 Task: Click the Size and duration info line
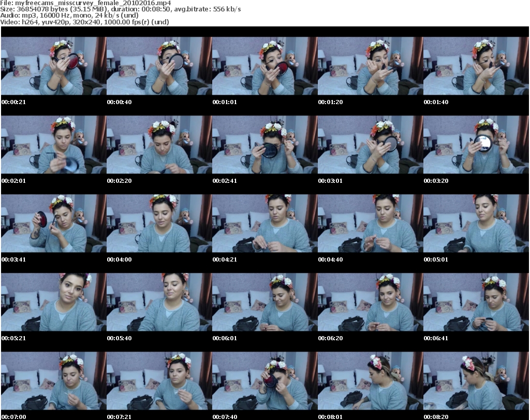121,9
